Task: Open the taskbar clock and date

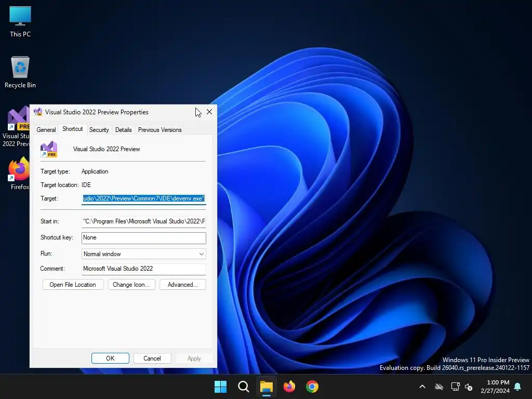Action: pos(495,387)
